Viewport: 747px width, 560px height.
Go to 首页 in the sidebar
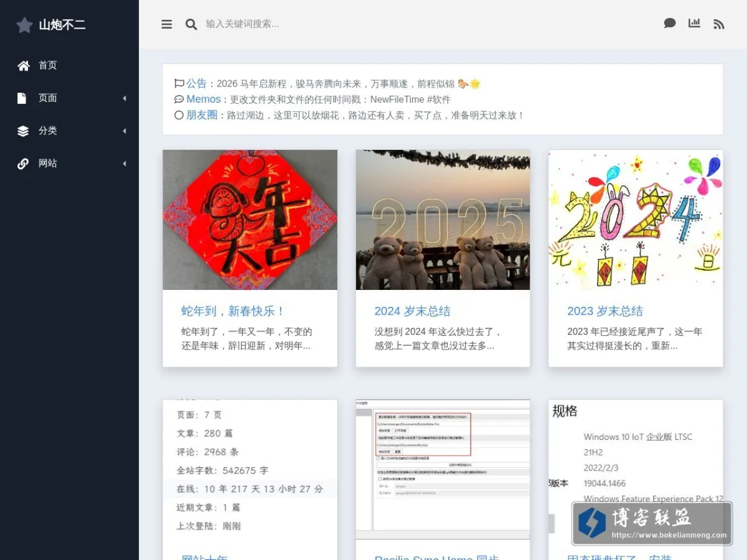point(48,65)
